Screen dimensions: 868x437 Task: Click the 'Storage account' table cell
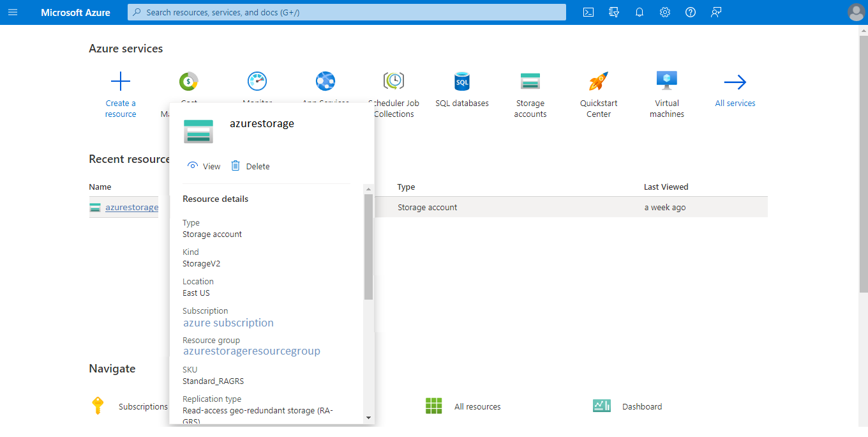pos(428,207)
